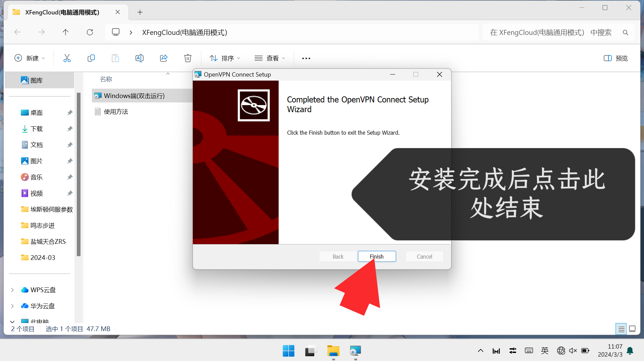The image size is (644, 361).
Task: Click the XFengCloud breadcrumb in address bar
Action: (x=184, y=32)
